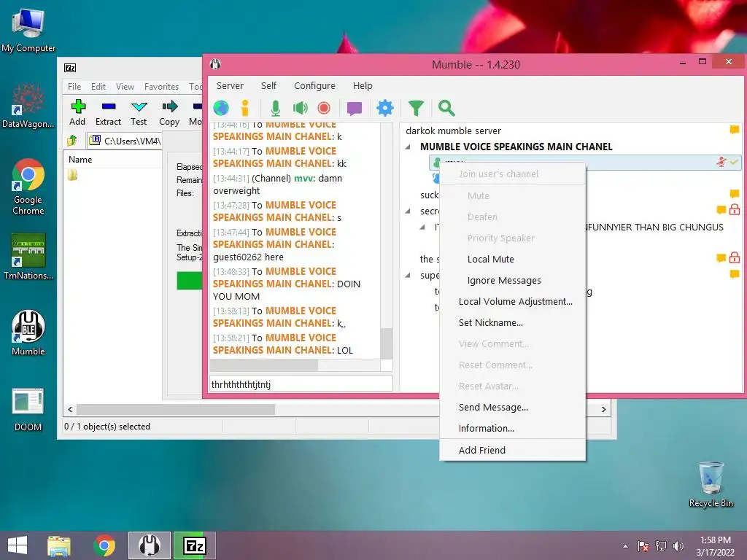
Task: Select MUMBLE VOICE SPEAKINGS MAIN CHANEL channel
Action: pyautogui.click(x=516, y=147)
